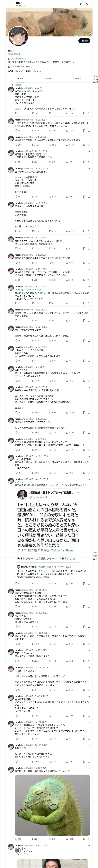Switch to the Replies tab

[49, 79]
